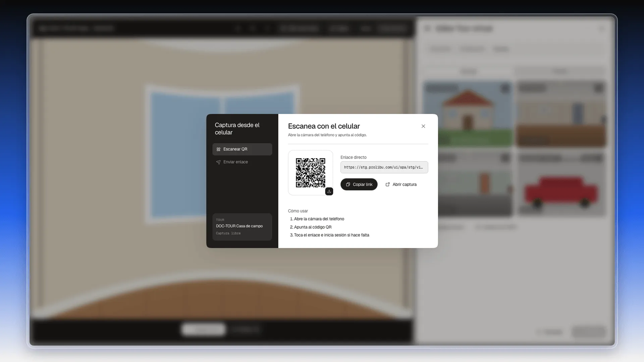The width and height of the screenshot is (644, 362).
Task: Click the "Enlace directo" label
Action: point(353,157)
